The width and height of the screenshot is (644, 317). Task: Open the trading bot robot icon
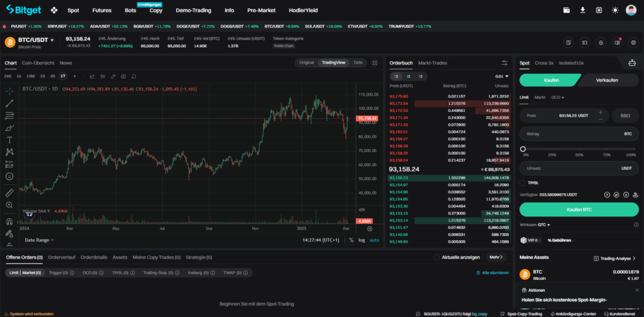click(631, 63)
